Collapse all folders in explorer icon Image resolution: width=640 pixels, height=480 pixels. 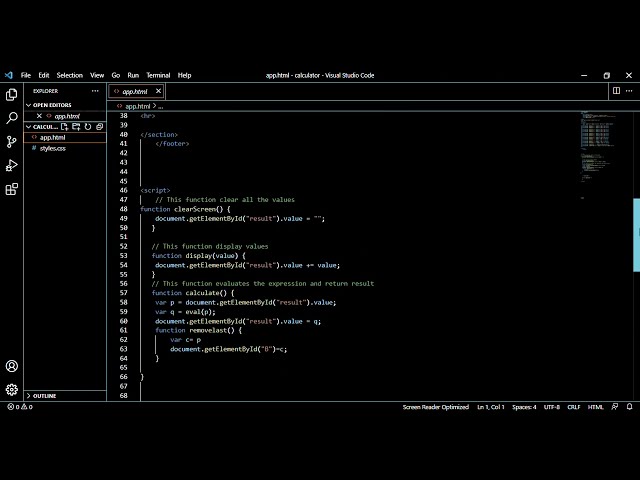tap(99, 127)
